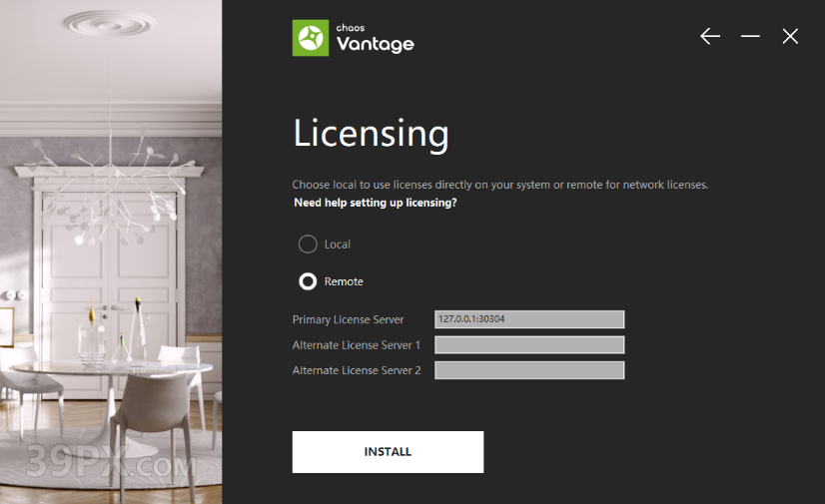Click the INSTALL button
Screen dimensions: 825x504
coord(388,452)
